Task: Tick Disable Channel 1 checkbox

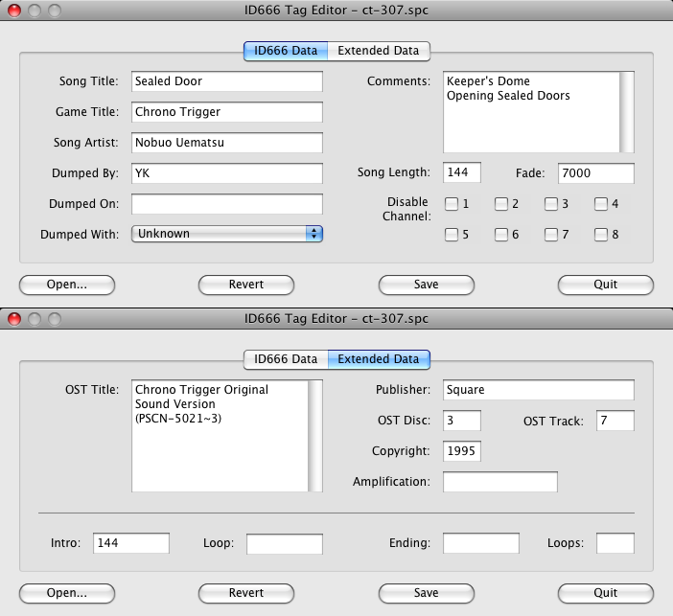Action: tap(452, 204)
